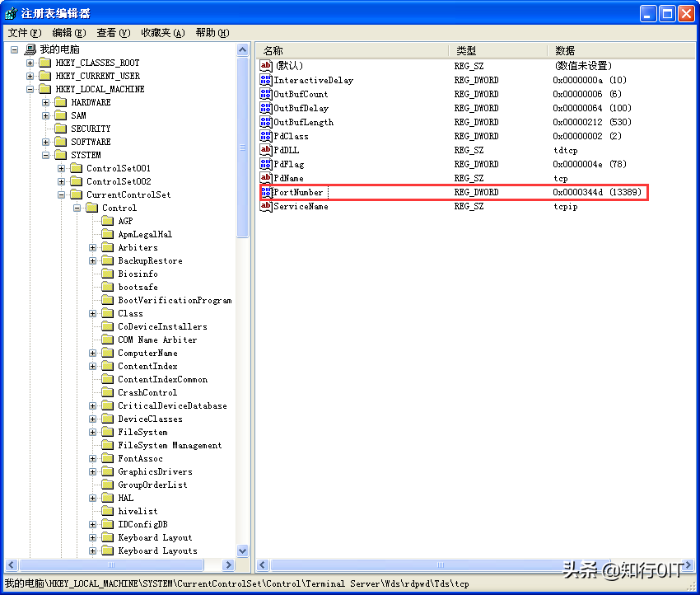Click the down arrow on tree scrollbar
Image resolution: width=700 pixels, height=595 pixels.
coord(242,551)
